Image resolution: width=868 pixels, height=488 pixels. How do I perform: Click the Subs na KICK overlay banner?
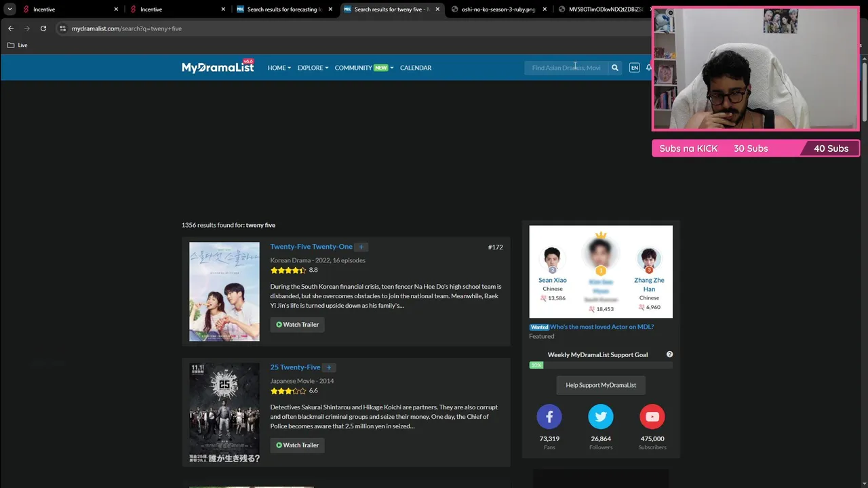click(x=756, y=148)
